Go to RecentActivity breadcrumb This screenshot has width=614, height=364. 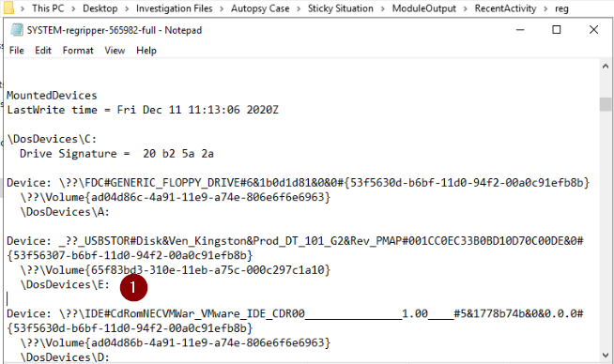pos(505,8)
